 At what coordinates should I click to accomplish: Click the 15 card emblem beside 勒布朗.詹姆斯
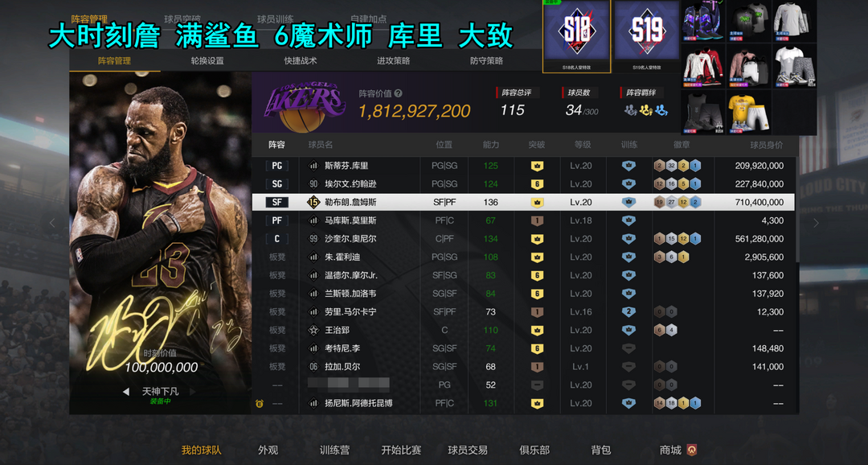tap(313, 202)
